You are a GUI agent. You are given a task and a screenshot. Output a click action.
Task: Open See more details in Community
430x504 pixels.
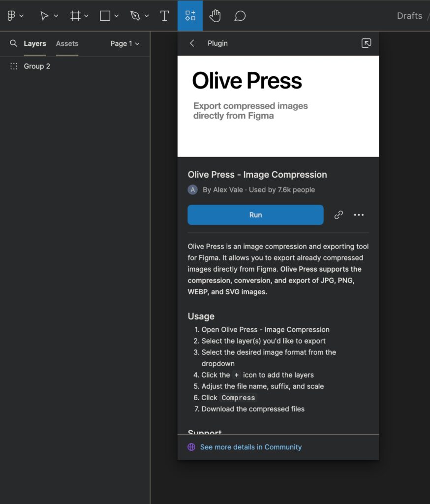click(251, 447)
